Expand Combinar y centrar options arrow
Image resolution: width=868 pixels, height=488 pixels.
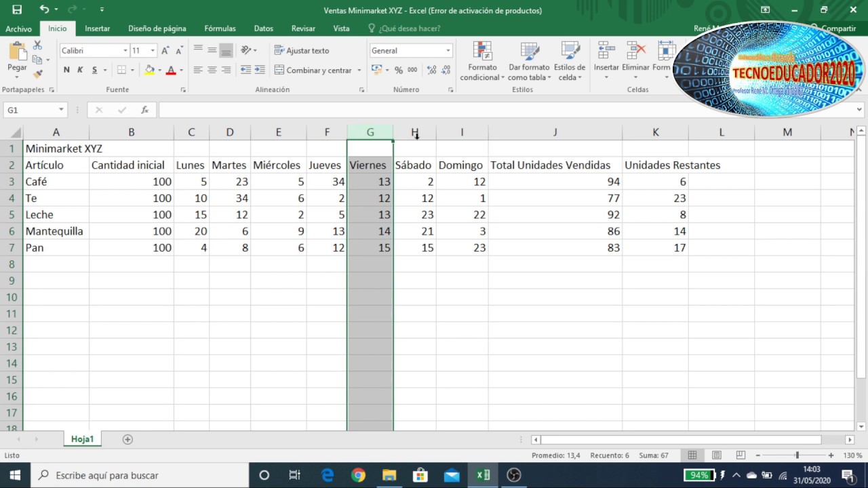[359, 70]
